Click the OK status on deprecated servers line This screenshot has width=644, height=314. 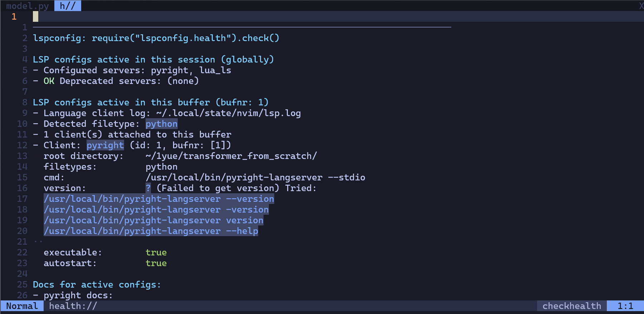[x=49, y=81]
